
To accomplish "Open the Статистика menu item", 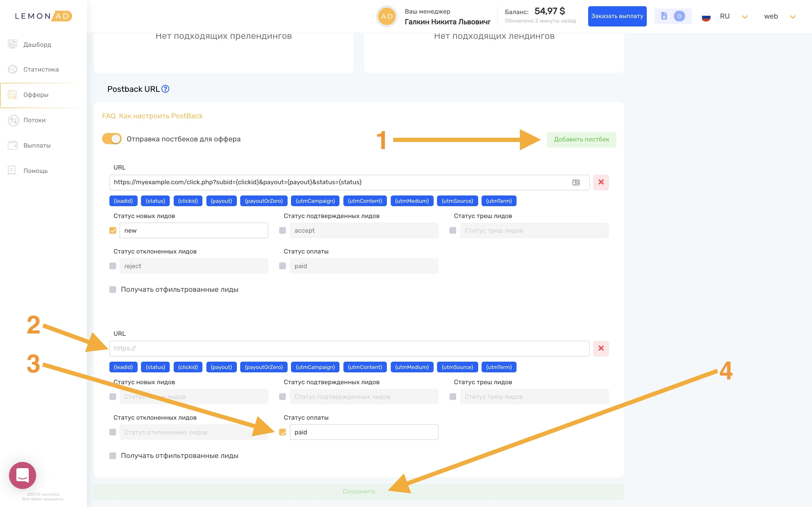I will (x=41, y=69).
